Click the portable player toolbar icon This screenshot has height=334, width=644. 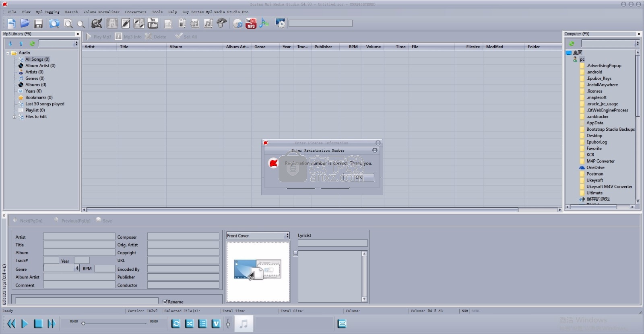[182, 23]
